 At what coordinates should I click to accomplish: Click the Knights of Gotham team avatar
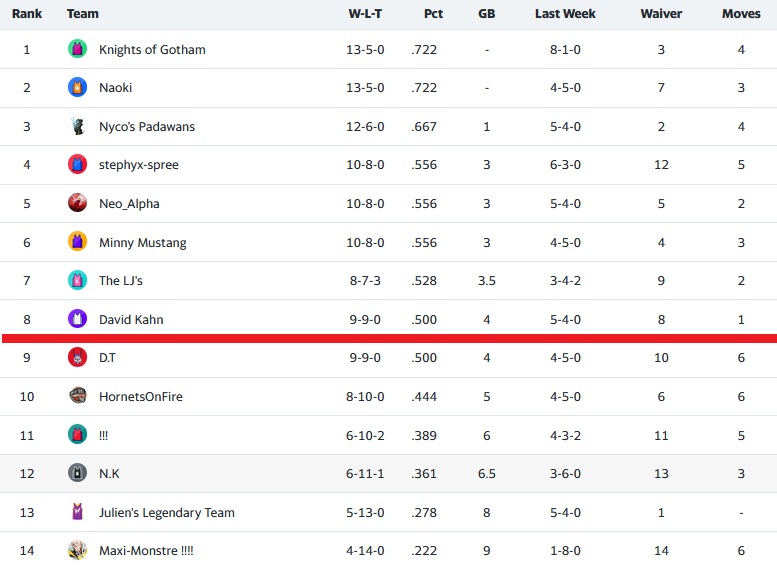[77, 49]
